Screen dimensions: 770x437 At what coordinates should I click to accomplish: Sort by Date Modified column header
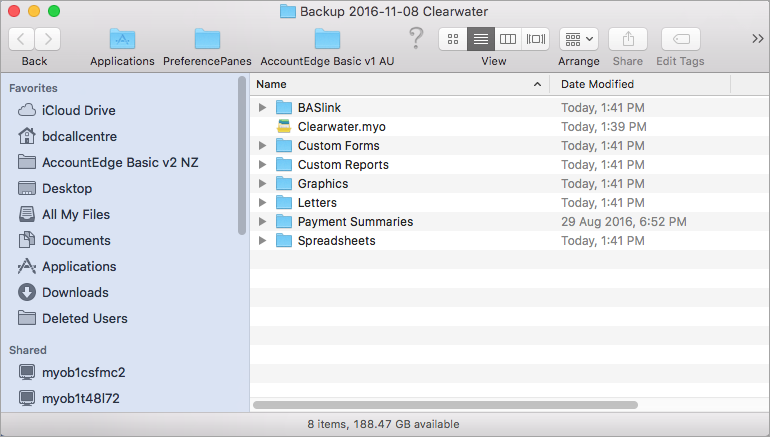coord(640,84)
